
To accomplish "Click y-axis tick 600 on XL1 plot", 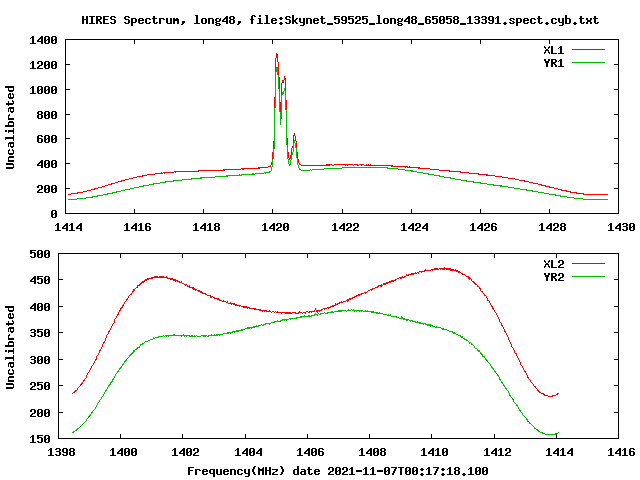I will click(47, 140).
